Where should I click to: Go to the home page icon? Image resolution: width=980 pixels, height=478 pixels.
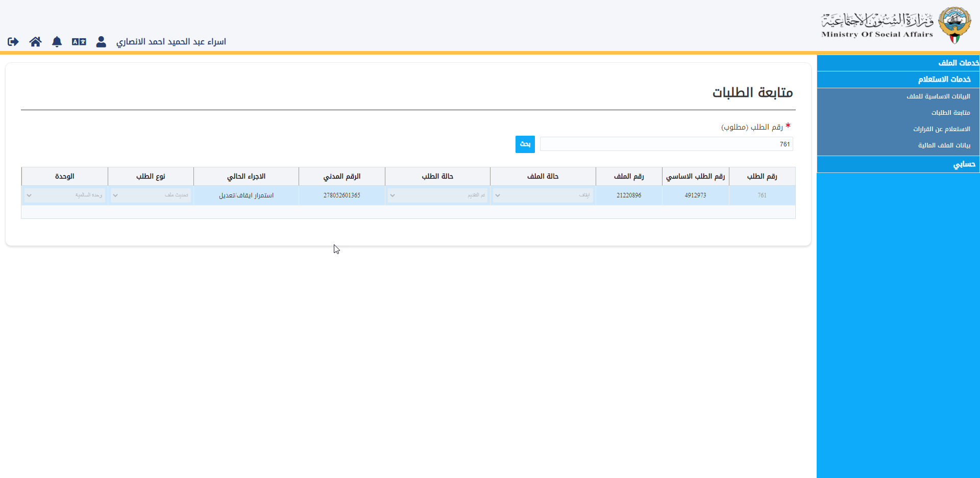(x=35, y=42)
